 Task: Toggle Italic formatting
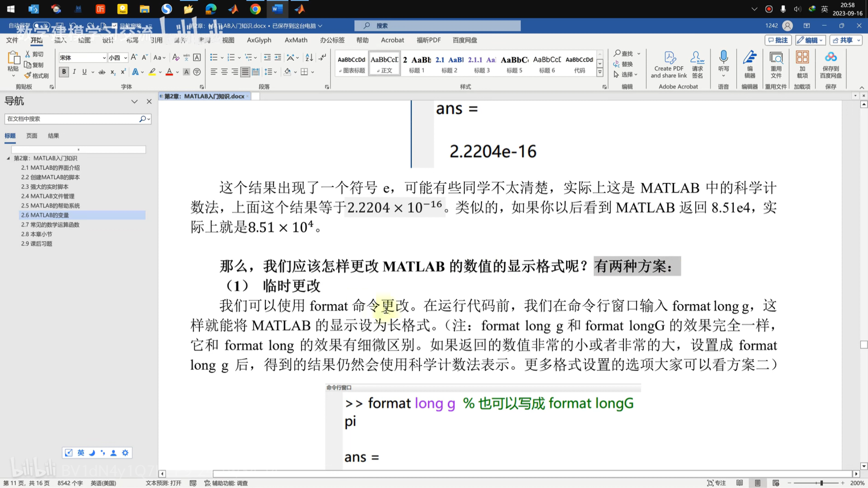tap(74, 72)
